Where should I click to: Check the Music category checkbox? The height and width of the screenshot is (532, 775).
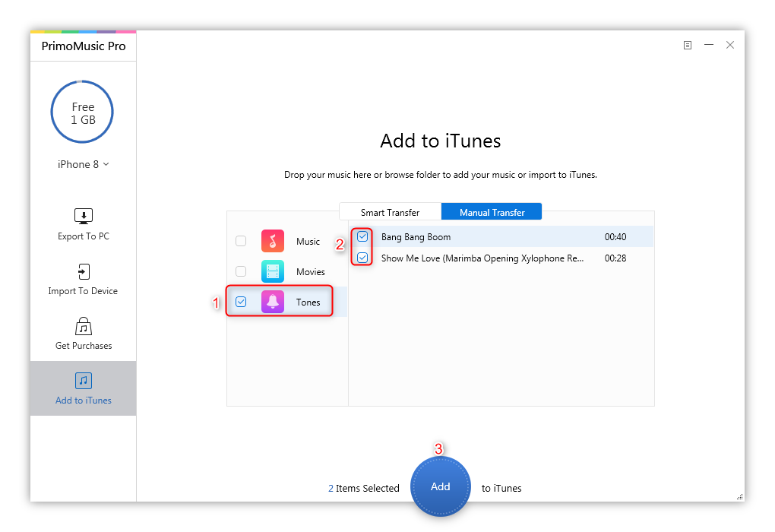click(x=241, y=241)
